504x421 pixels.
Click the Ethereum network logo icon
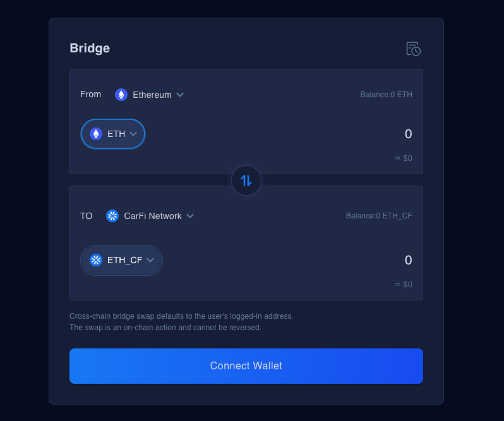121,95
